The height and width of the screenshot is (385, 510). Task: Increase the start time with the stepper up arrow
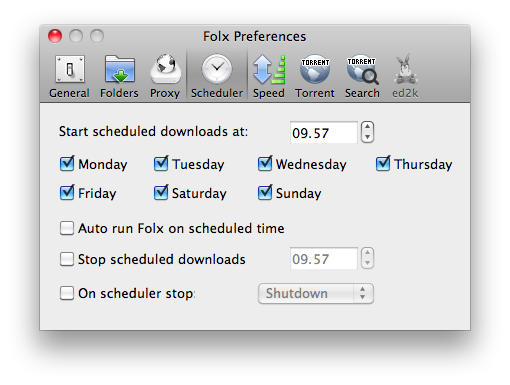[367, 127]
